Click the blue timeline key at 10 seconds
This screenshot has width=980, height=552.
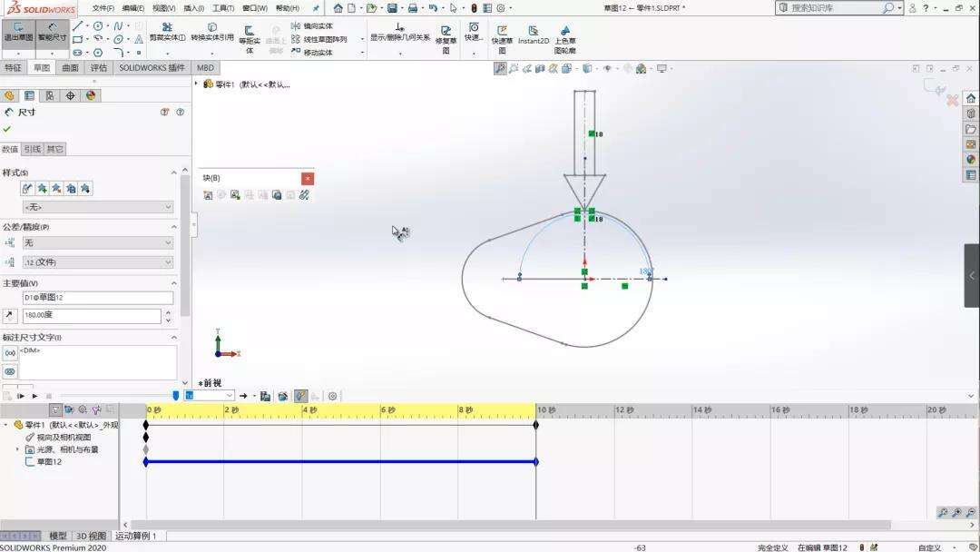pos(536,461)
